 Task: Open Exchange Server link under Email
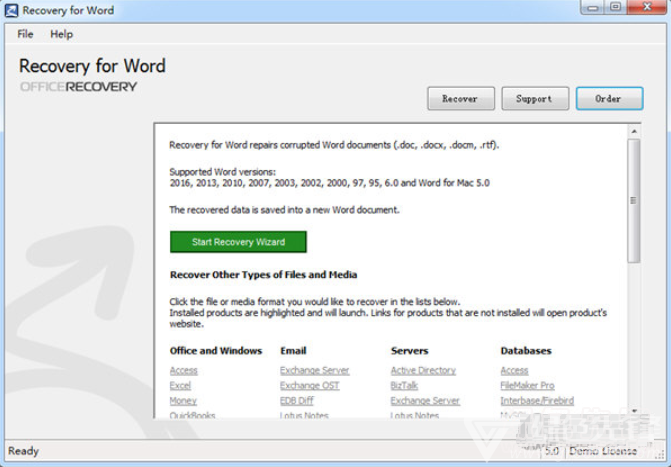coord(315,370)
